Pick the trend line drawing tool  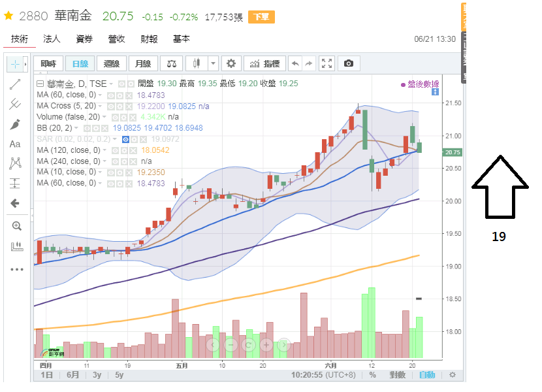[15, 84]
